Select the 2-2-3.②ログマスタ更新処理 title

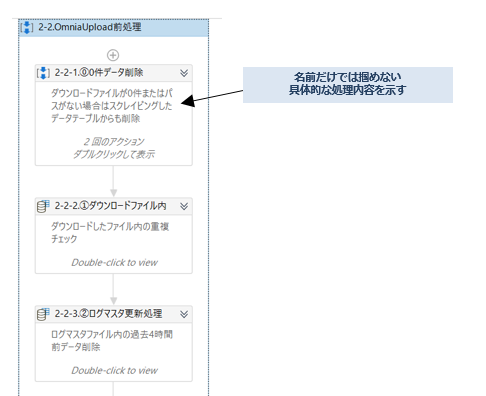(x=108, y=314)
